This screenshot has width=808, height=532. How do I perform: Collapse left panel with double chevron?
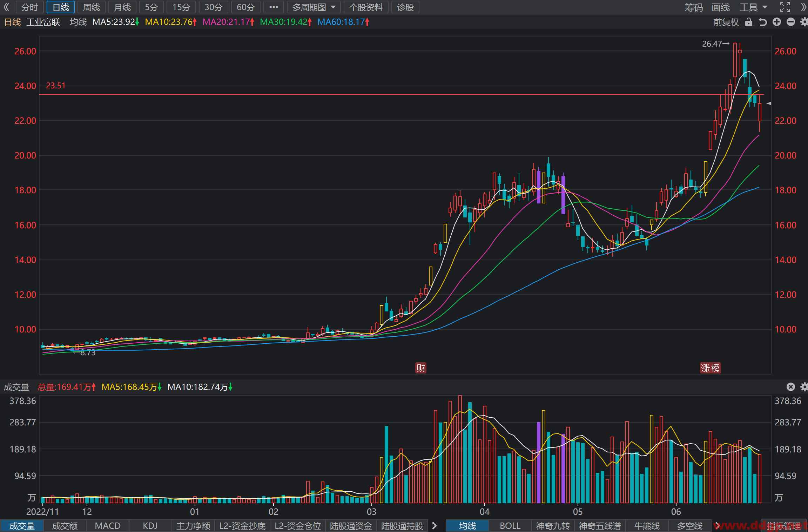(6, 7)
